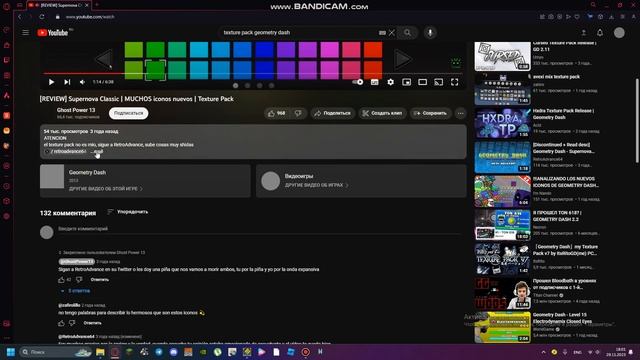Viewport: 640px width, 360px height.
Task: Enter fullscreen mode
Action: click(454, 82)
